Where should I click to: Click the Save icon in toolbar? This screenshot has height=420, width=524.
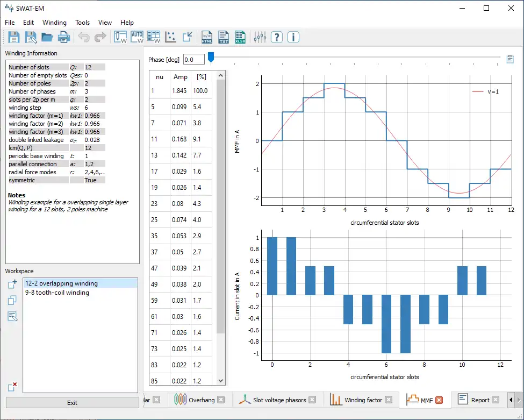tap(13, 37)
